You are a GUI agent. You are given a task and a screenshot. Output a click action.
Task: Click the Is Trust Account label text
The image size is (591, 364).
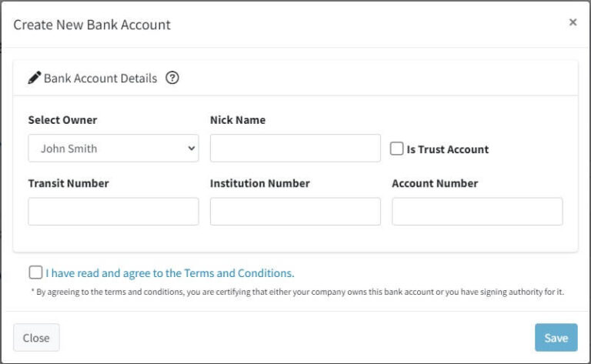click(x=447, y=149)
